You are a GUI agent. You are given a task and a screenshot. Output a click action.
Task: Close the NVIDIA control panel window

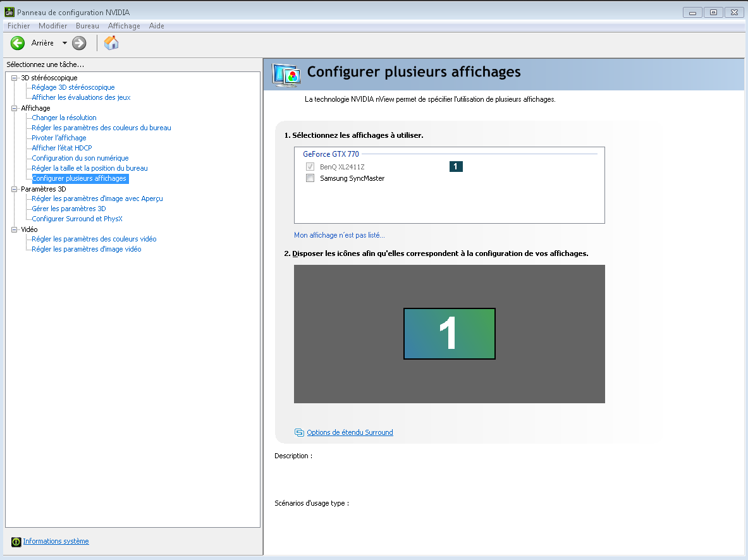coord(734,13)
